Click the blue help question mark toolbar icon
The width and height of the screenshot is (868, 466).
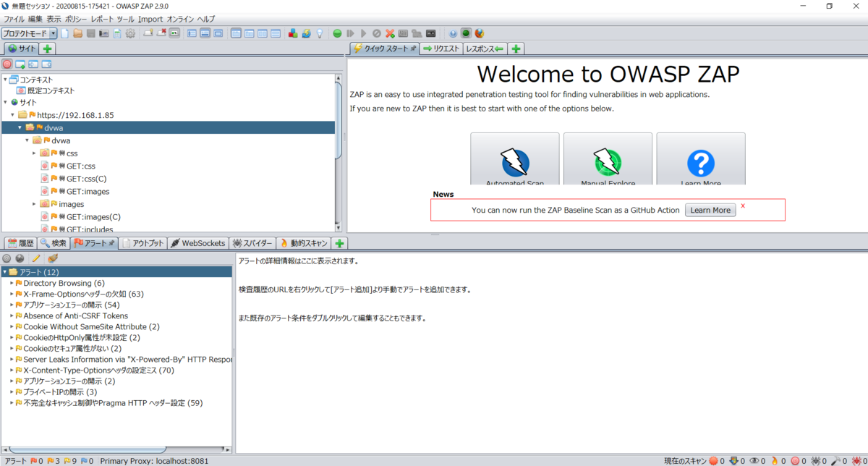pos(453,33)
